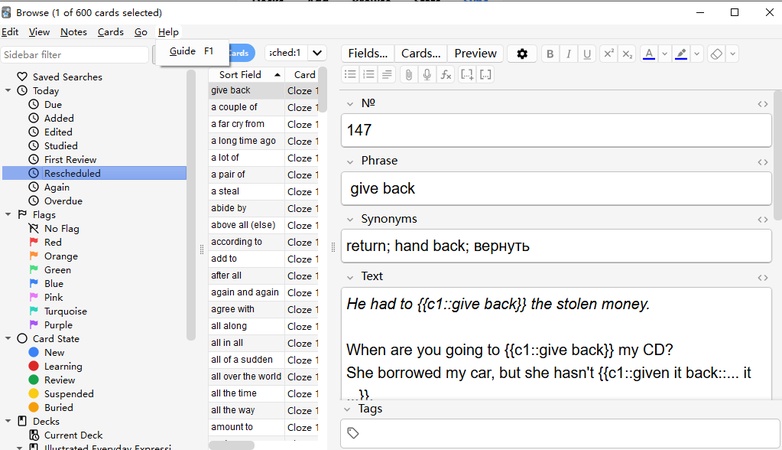Sort by the Sort Field column header
The image size is (782, 450).
[246, 75]
